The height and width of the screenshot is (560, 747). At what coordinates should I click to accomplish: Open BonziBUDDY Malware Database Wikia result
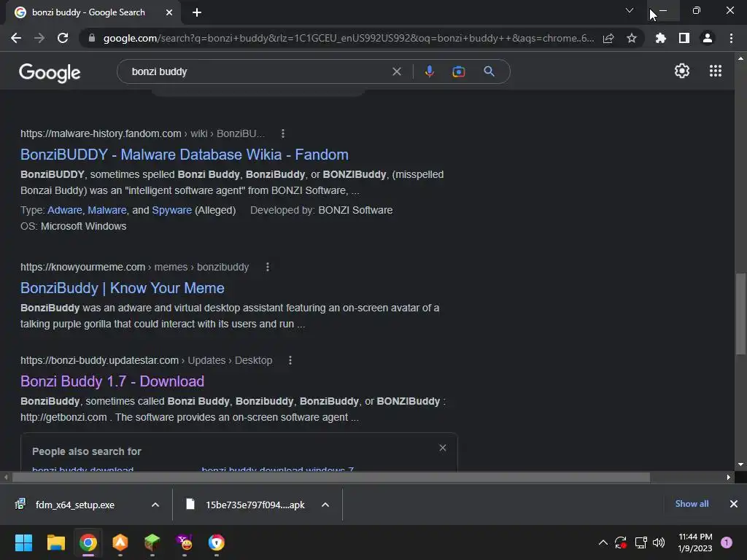185,155
